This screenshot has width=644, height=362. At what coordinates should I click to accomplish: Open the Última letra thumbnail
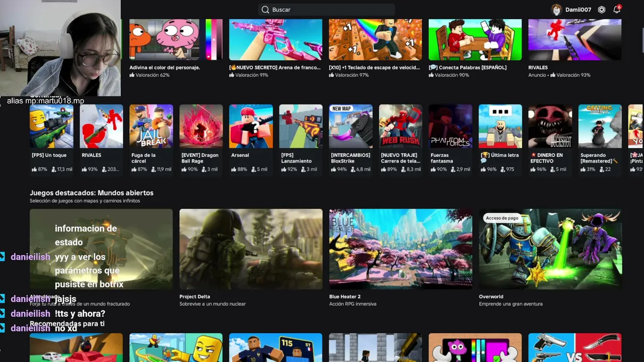point(500,126)
